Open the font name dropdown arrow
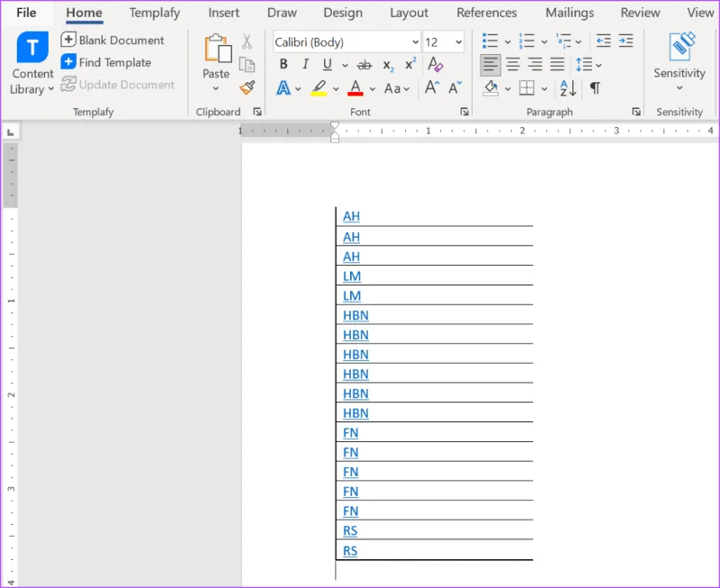This screenshot has height=588, width=720. (x=415, y=42)
